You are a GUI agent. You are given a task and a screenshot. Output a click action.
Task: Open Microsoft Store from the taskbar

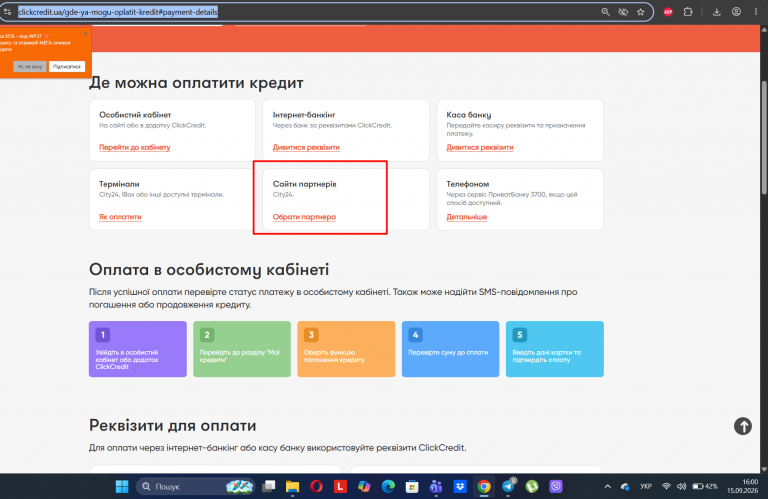point(412,486)
